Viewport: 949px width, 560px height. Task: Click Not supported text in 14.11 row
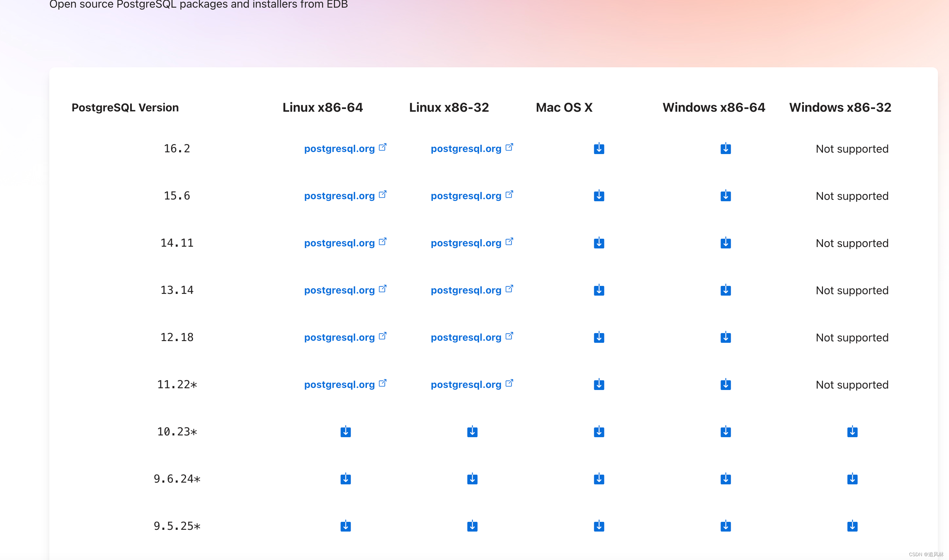point(852,244)
